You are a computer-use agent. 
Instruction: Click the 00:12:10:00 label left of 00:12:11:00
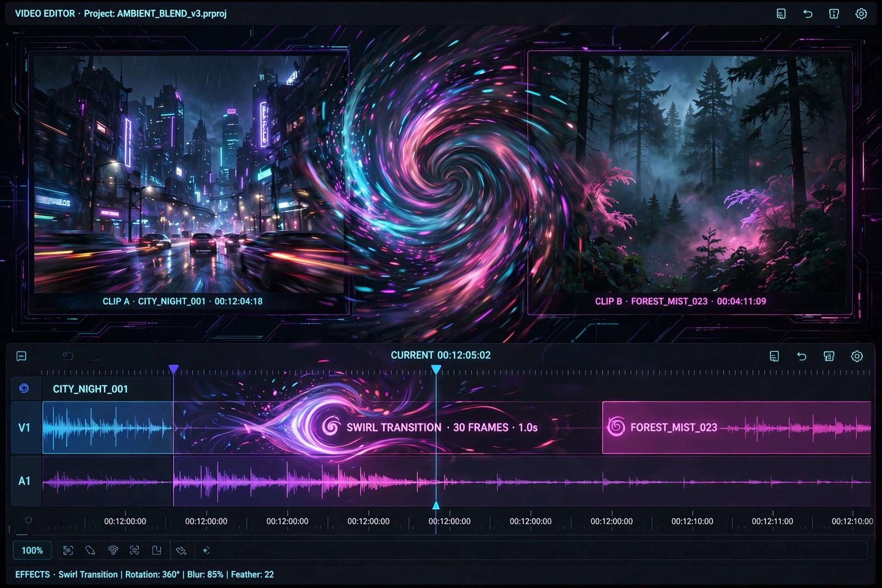tap(692, 521)
